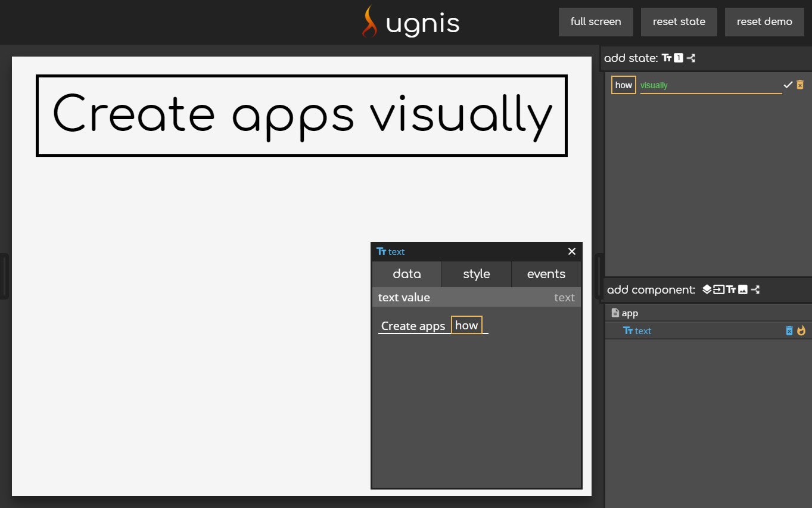Click the 'how' chip in the text value field
Viewport: 812px width, 508px height.
pos(466,325)
